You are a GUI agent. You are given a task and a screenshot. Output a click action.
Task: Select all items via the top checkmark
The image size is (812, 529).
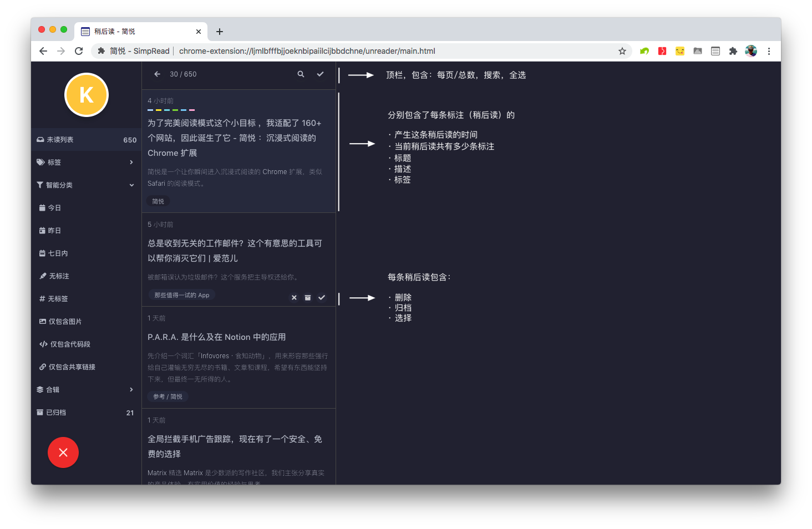320,73
